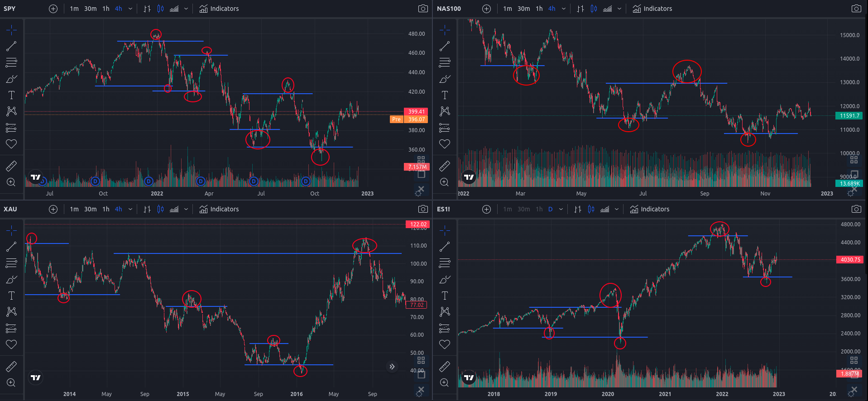The height and width of the screenshot is (401, 868).
Task: Activate the ruler measure tool in SPY chart
Action: pos(11,166)
